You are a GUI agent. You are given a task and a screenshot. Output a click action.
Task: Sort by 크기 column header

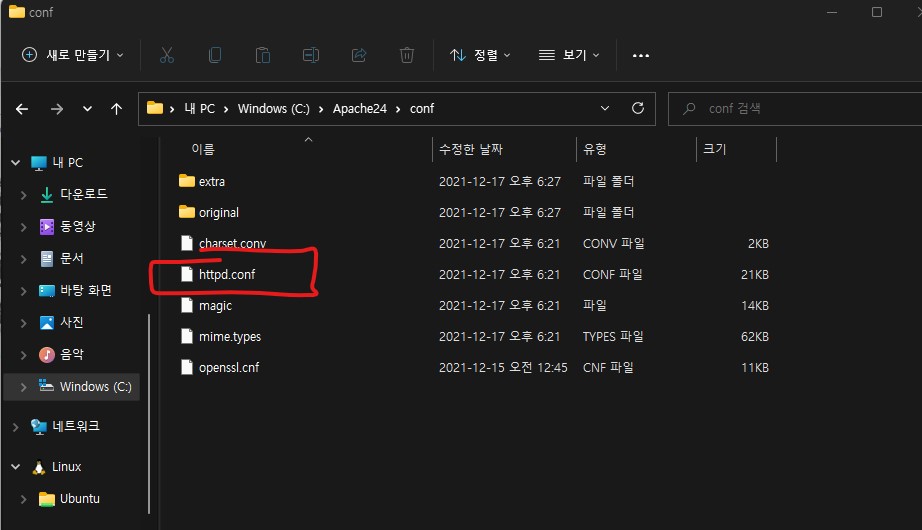714,149
